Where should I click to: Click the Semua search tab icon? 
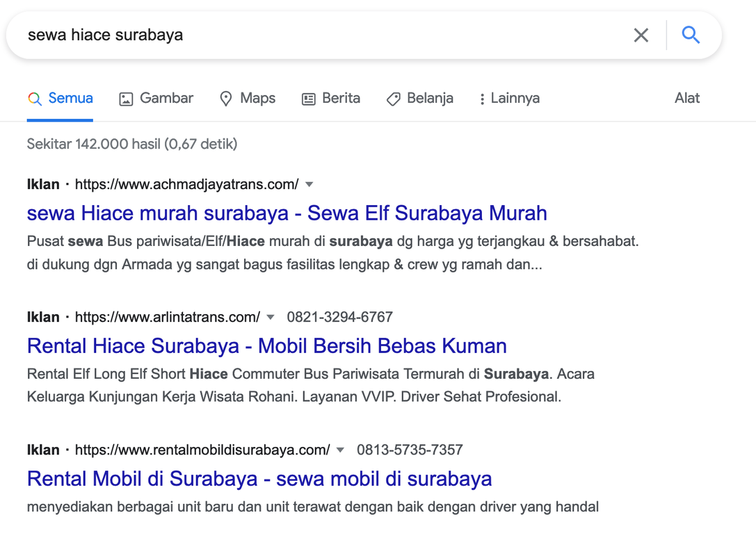[x=35, y=99]
